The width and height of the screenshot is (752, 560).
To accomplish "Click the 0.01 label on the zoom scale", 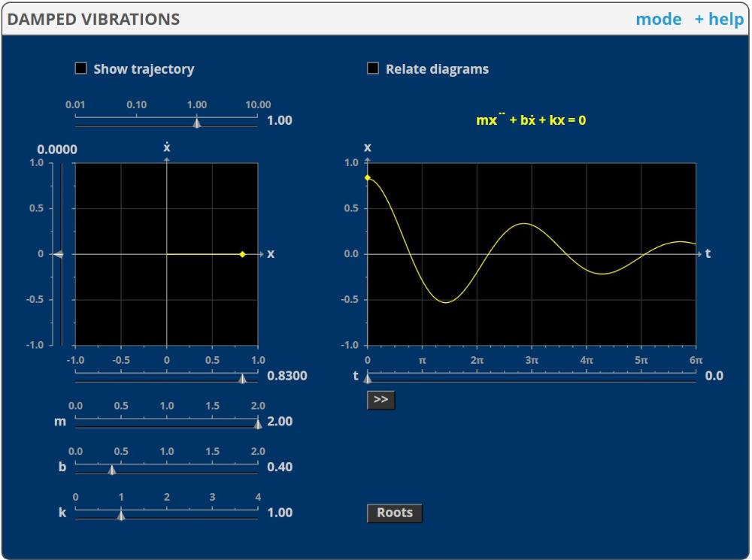I will click(x=75, y=104).
